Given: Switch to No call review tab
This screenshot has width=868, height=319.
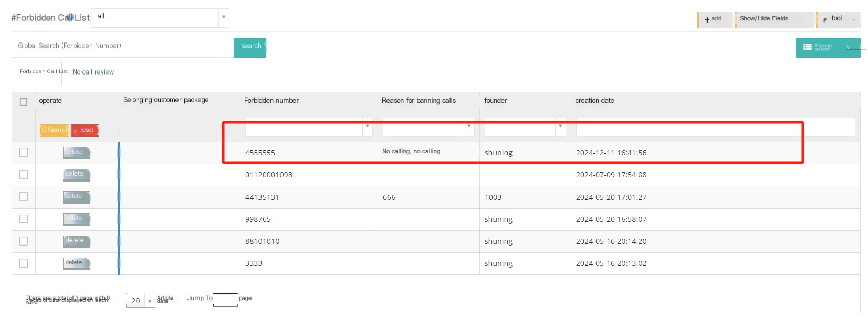Looking at the screenshot, I should pyautogui.click(x=93, y=72).
